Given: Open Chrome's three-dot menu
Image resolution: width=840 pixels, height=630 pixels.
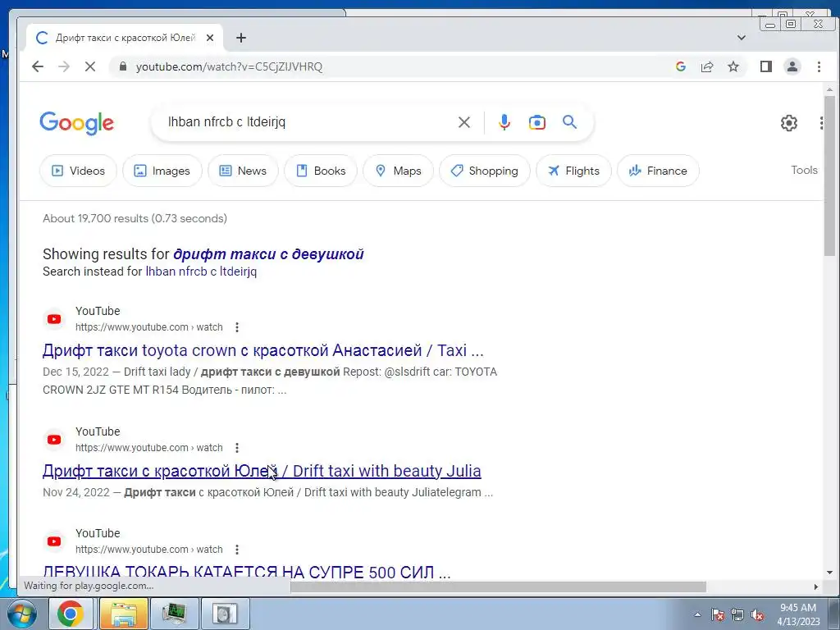Looking at the screenshot, I should [819, 66].
